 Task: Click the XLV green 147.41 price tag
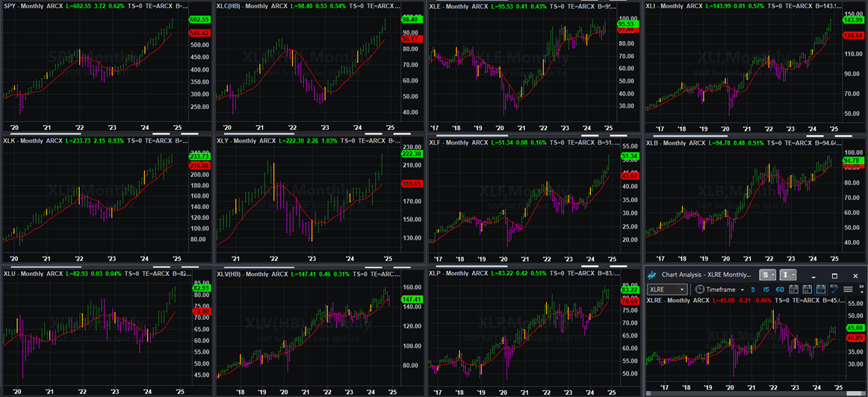pos(411,299)
